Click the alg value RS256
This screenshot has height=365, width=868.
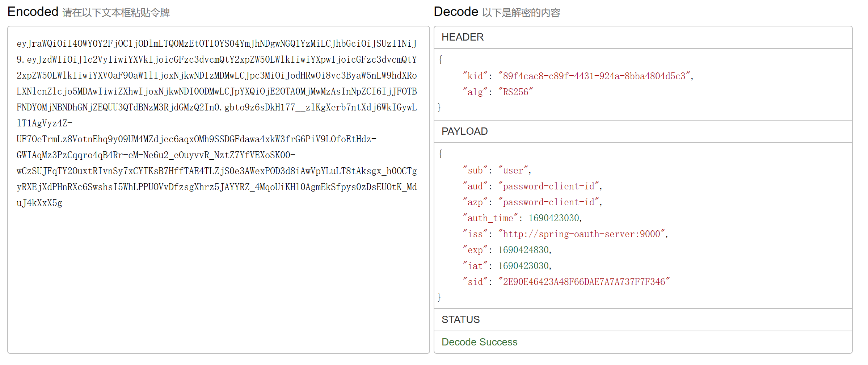point(515,92)
